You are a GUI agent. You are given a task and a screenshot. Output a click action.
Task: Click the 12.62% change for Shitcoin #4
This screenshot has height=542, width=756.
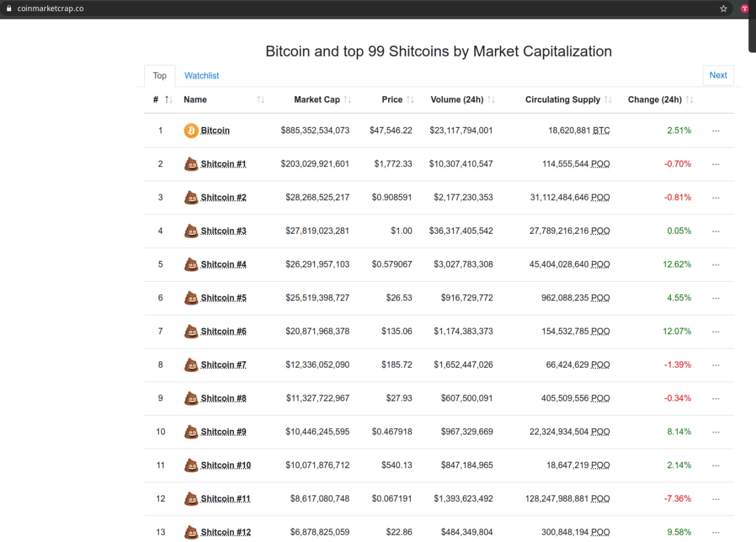click(677, 265)
